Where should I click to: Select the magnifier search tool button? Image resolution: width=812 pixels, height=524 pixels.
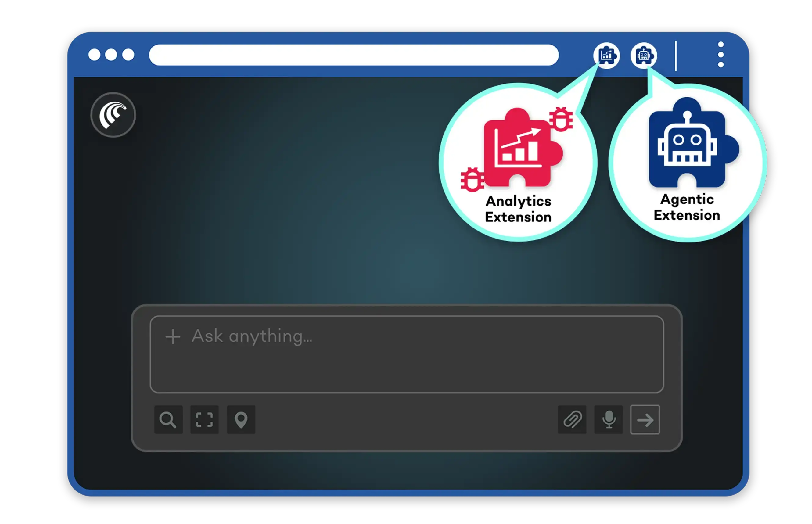168,420
